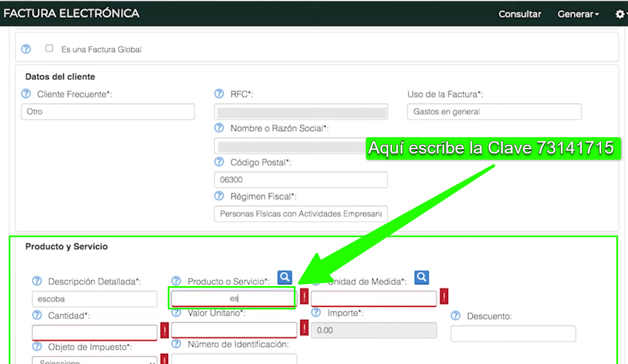The width and height of the screenshot is (628, 364).
Task: Click red error icon beside Cantidad field
Action: tap(165, 330)
